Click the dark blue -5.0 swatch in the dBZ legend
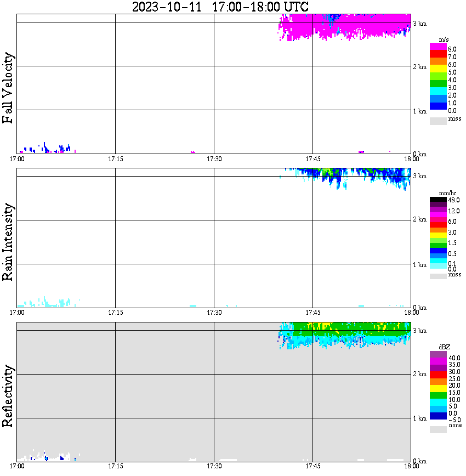The image size is (466, 476). (438, 416)
